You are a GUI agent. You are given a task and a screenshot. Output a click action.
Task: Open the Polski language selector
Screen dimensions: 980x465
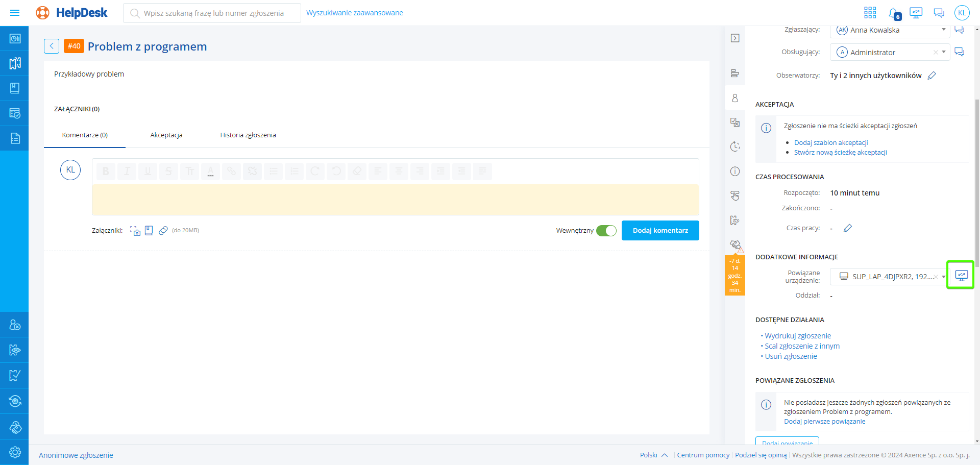click(653, 455)
